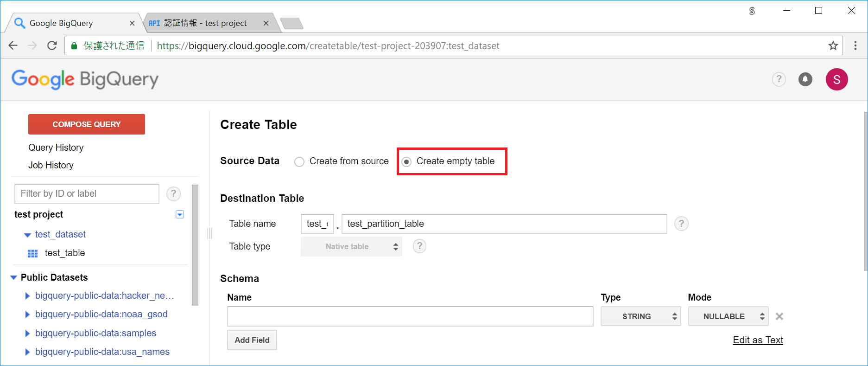Viewport: 868px width, 366px height.
Task: Collapse the test_dataset tree node
Action: pyautogui.click(x=27, y=235)
